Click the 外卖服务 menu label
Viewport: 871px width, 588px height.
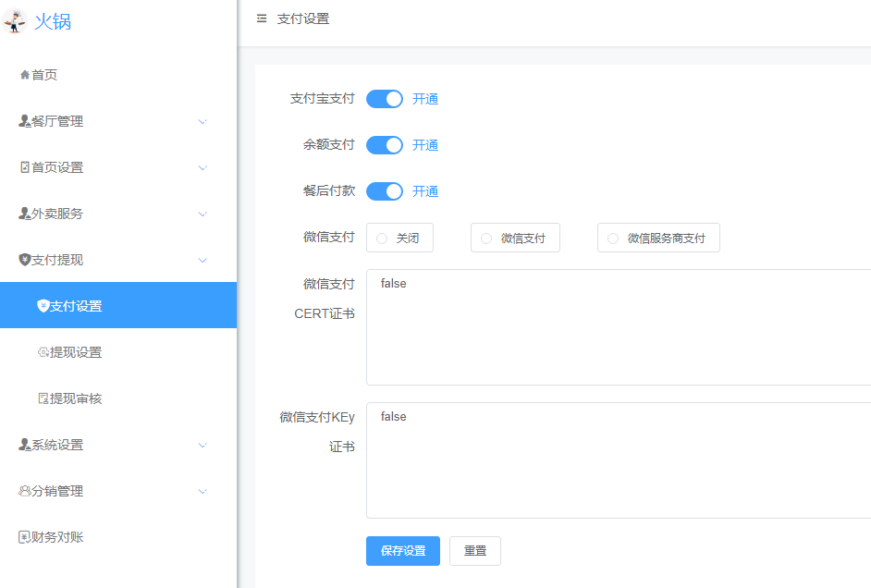tap(57, 214)
